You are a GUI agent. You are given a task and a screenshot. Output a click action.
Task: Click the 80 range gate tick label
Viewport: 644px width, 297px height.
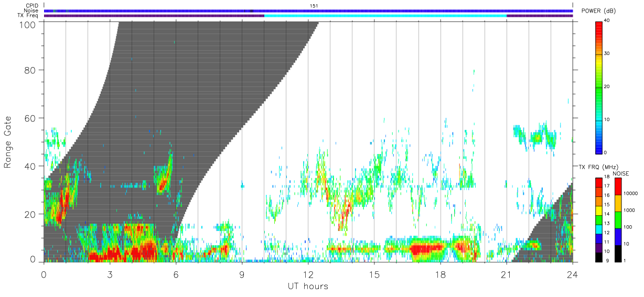[31, 70]
